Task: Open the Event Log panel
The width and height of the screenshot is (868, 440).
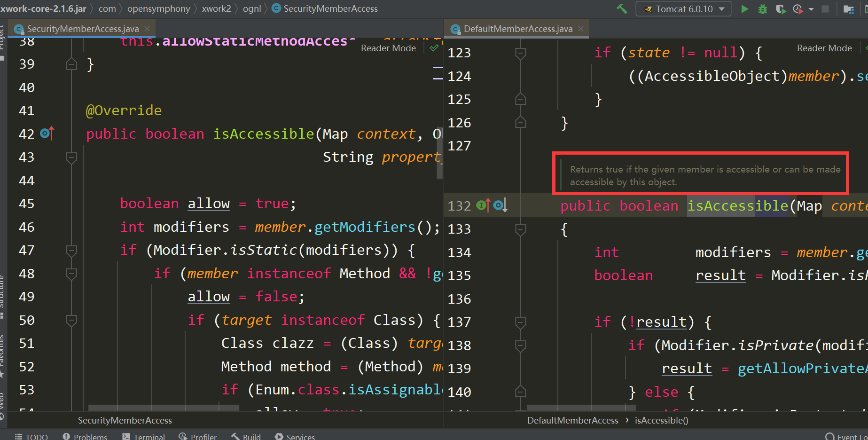Action: click(846, 436)
